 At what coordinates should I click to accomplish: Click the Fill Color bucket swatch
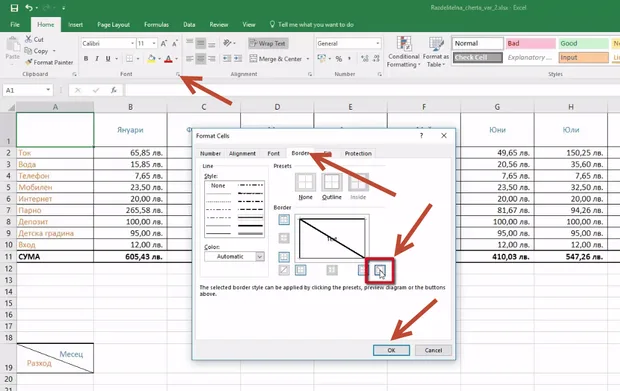tap(151, 59)
